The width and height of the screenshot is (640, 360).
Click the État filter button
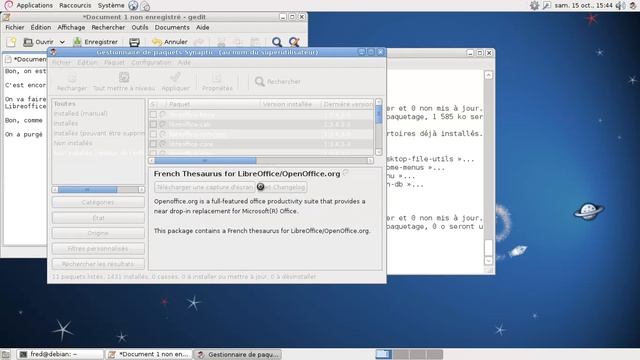coord(98,218)
